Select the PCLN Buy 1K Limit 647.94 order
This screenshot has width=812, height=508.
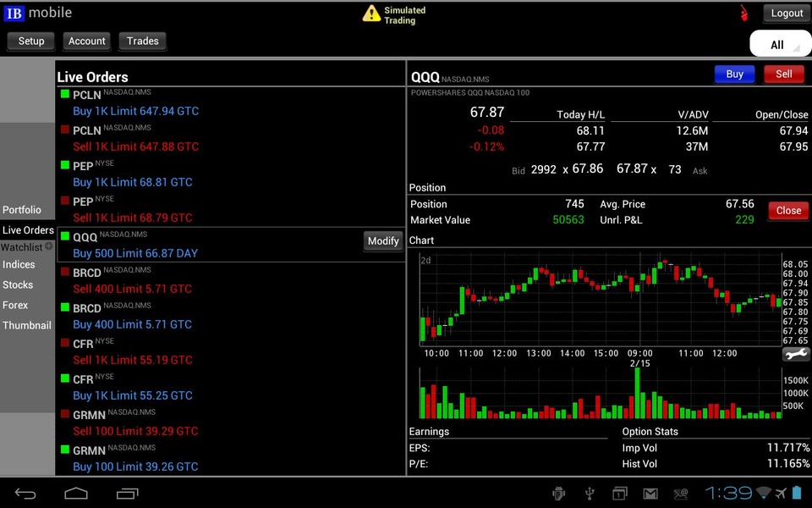(231, 103)
